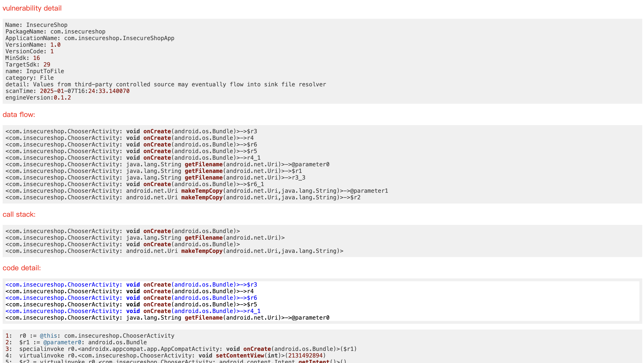The image size is (644, 363).
Task: Click the 'call stack:' section heading
Action: click(19, 214)
